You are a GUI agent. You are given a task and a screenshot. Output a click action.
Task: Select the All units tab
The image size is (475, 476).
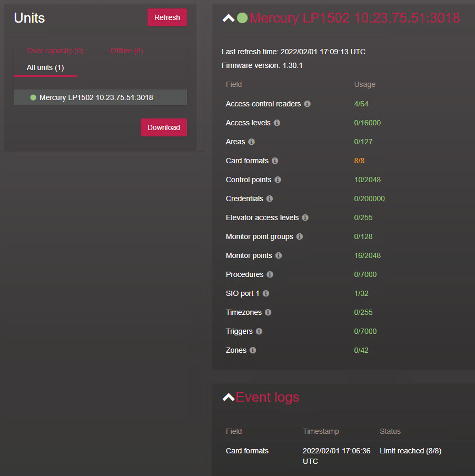45,68
